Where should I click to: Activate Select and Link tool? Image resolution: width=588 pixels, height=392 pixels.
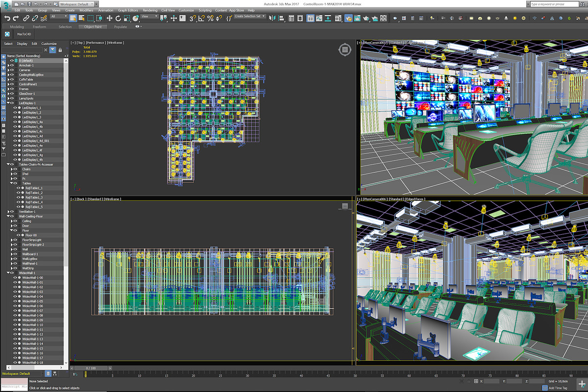[x=26, y=18]
